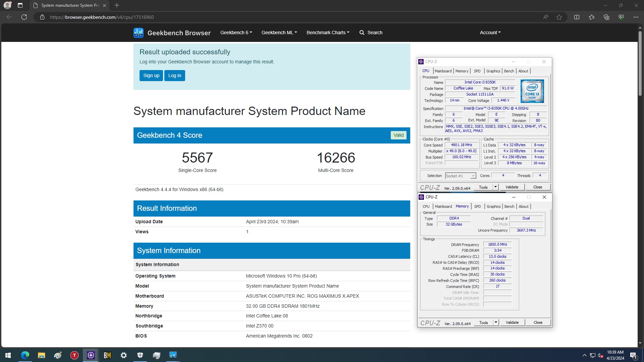Click Tools button in bottom CPU-Z window

(x=484, y=322)
